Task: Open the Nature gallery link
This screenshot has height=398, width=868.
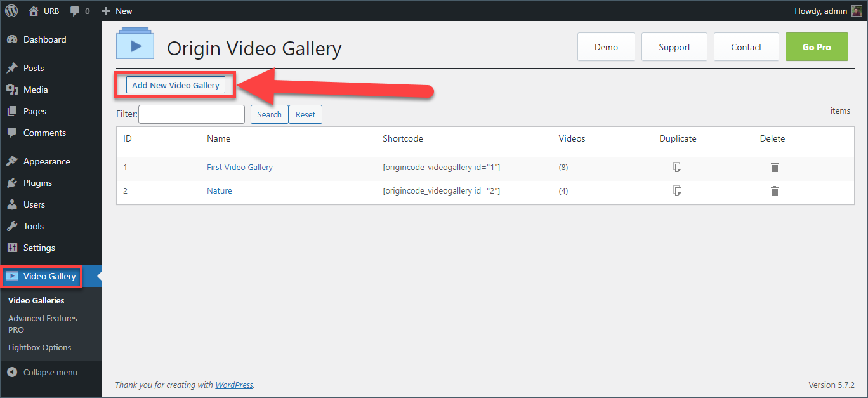Action: click(220, 190)
